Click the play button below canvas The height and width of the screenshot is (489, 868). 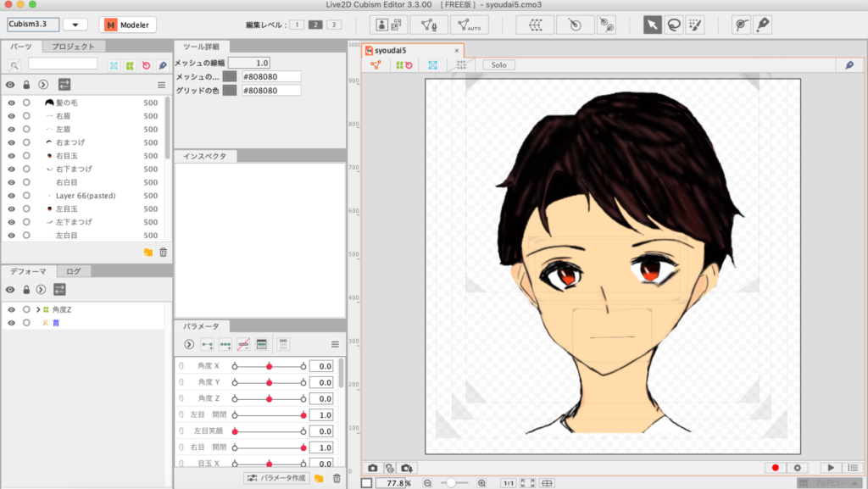pyautogui.click(x=832, y=468)
